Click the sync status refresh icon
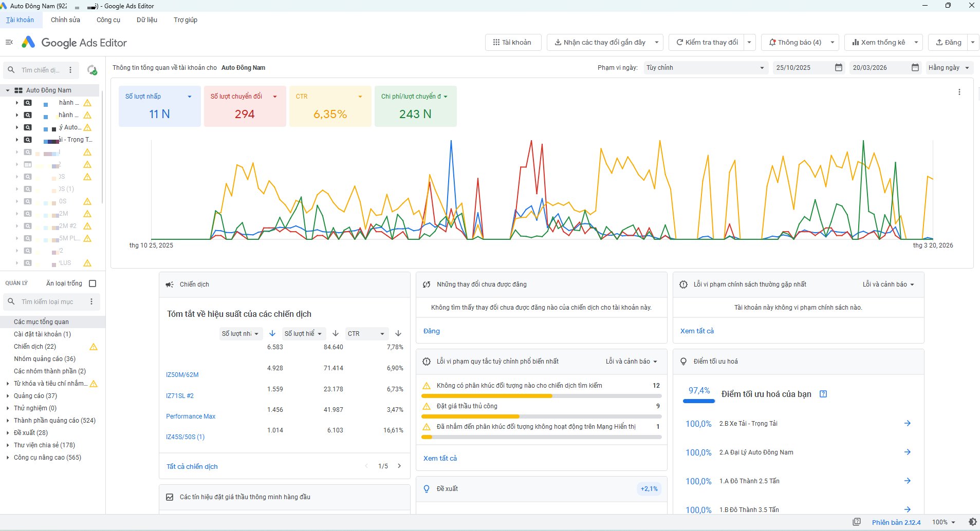This screenshot has width=980, height=531. tap(92, 70)
